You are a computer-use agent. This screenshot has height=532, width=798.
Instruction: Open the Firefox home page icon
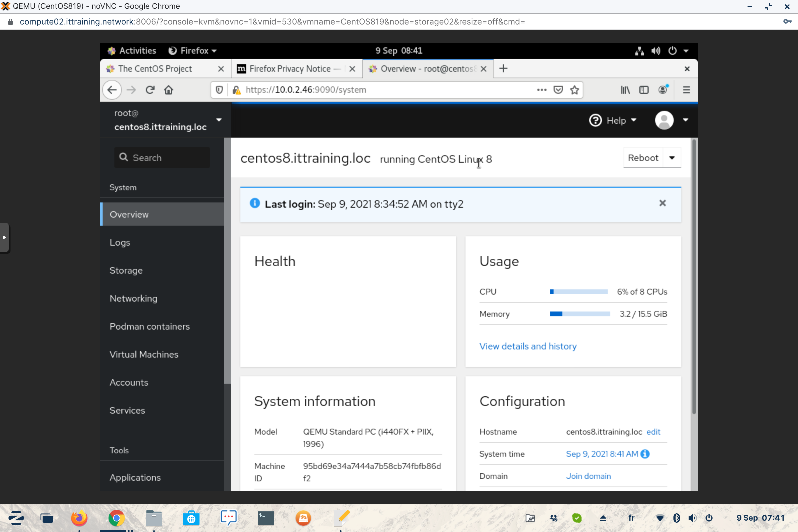[169, 90]
